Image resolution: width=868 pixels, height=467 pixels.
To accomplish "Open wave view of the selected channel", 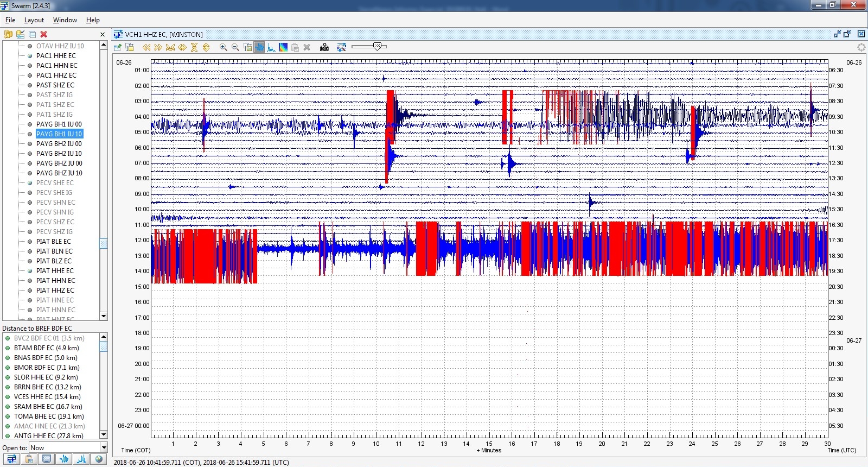I will (x=64, y=459).
